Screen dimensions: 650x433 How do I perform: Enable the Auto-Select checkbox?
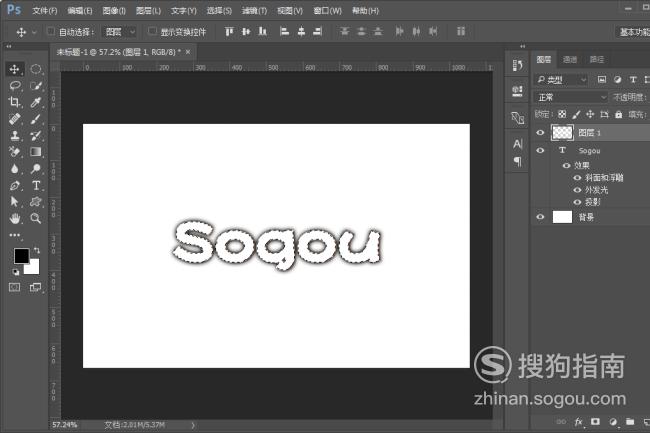(51, 31)
